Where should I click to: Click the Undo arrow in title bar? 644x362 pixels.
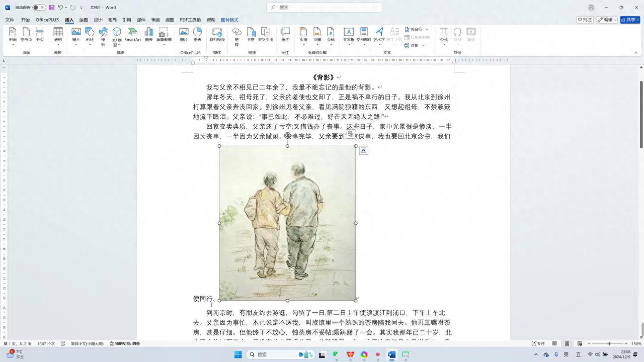click(x=60, y=8)
